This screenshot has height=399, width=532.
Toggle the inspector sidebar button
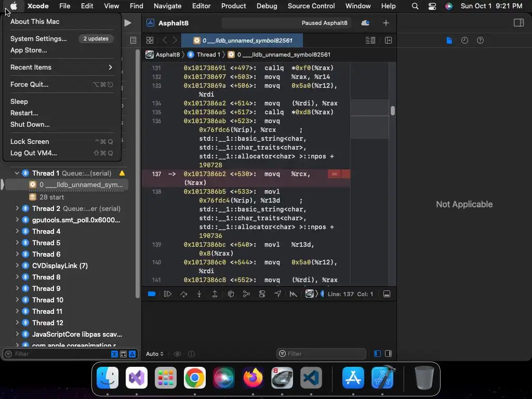518,23
